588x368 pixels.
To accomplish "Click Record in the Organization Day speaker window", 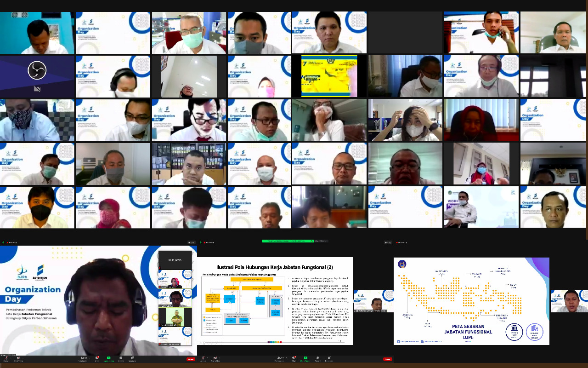I will [121, 359].
